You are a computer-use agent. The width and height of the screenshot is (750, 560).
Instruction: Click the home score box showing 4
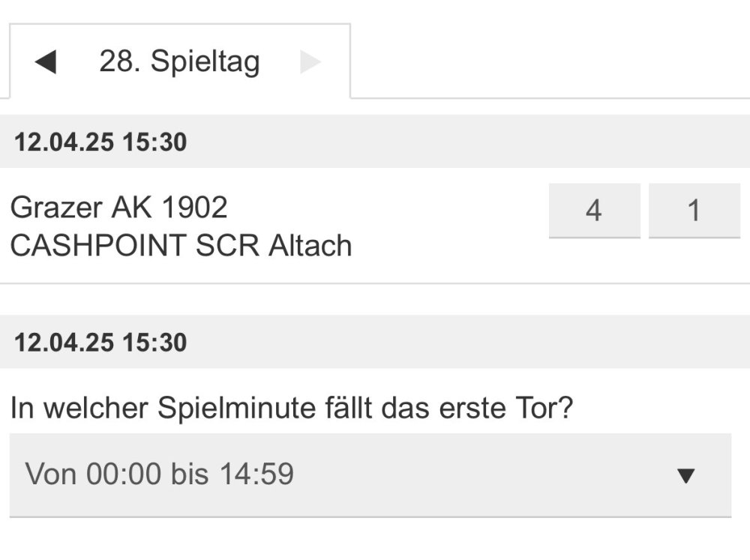[x=594, y=211]
